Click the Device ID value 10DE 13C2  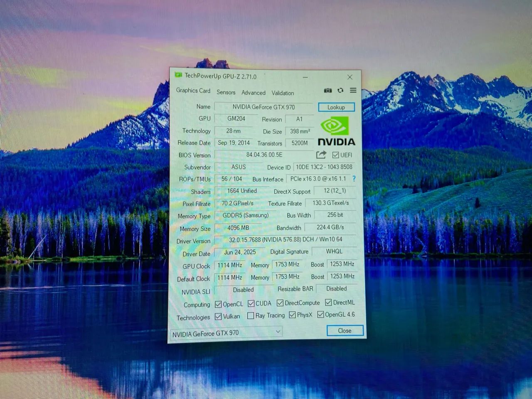point(324,167)
